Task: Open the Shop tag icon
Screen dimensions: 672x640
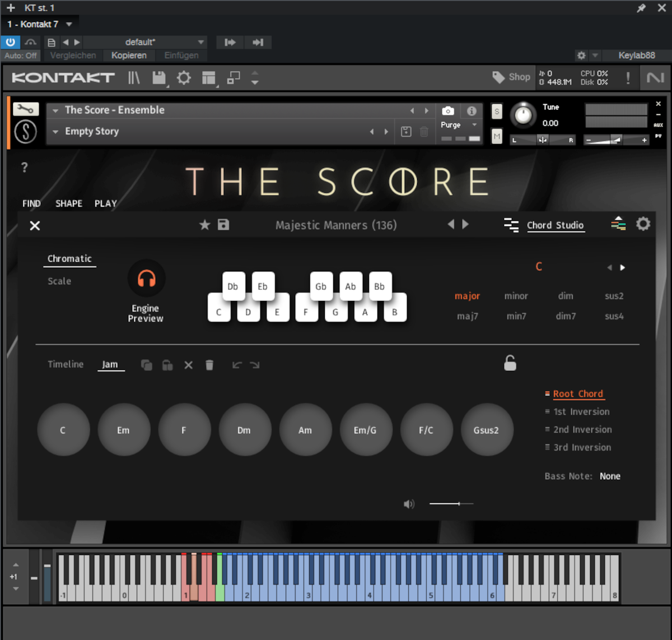Action: click(x=498, y=77)
